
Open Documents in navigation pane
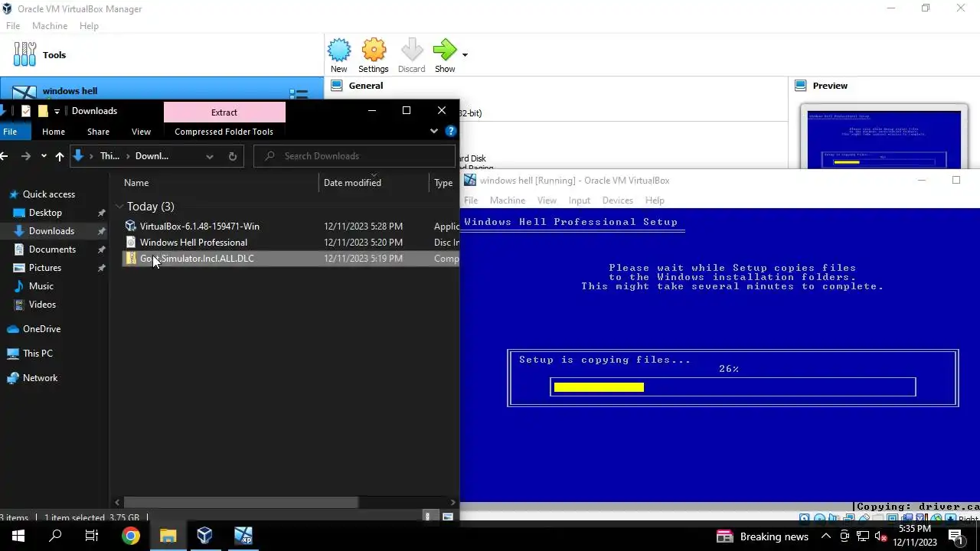coord(52,249)
